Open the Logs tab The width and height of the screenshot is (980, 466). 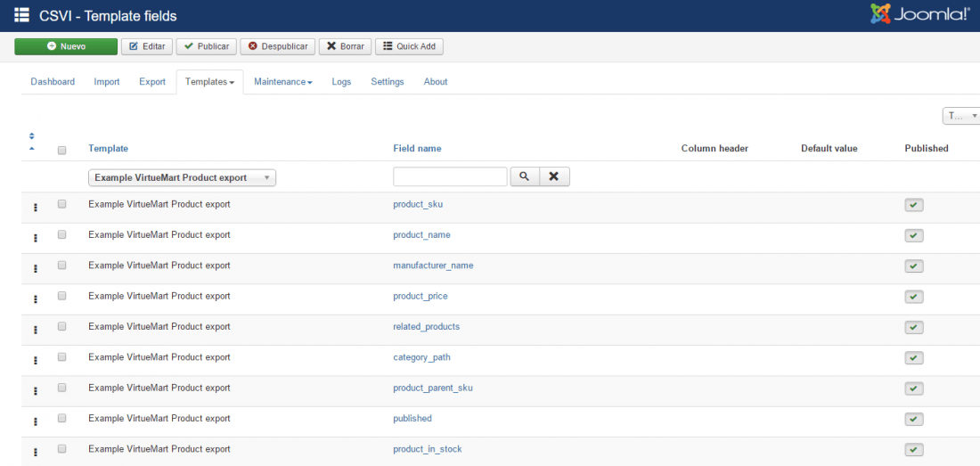(x=341, y=82)
